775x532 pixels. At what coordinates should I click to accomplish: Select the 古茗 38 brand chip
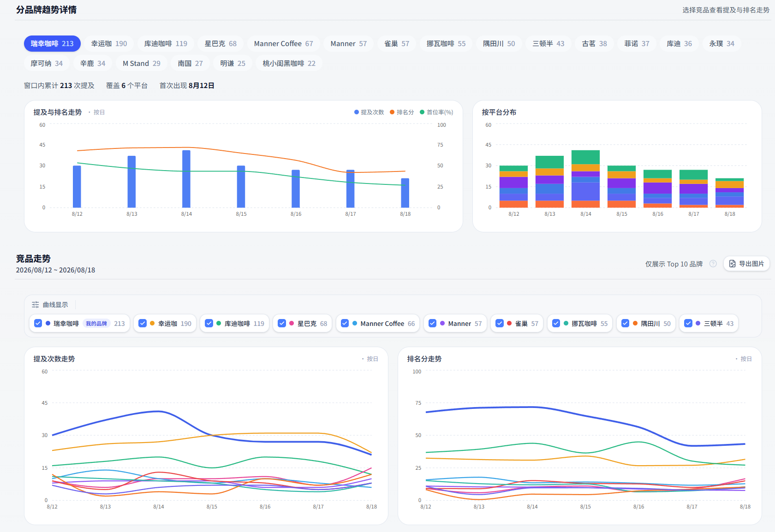(594, 44)
